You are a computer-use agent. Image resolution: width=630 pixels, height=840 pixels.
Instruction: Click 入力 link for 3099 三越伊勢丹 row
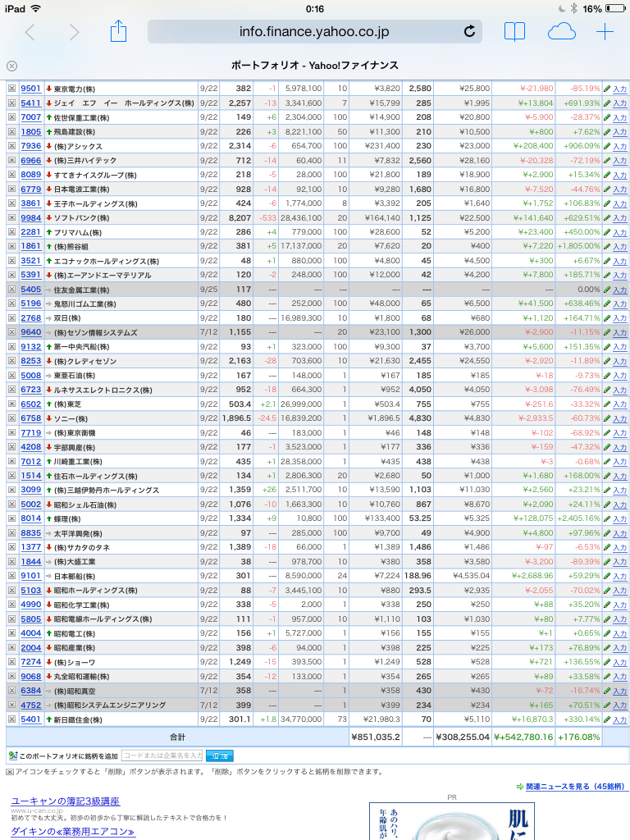coord(620,491)
